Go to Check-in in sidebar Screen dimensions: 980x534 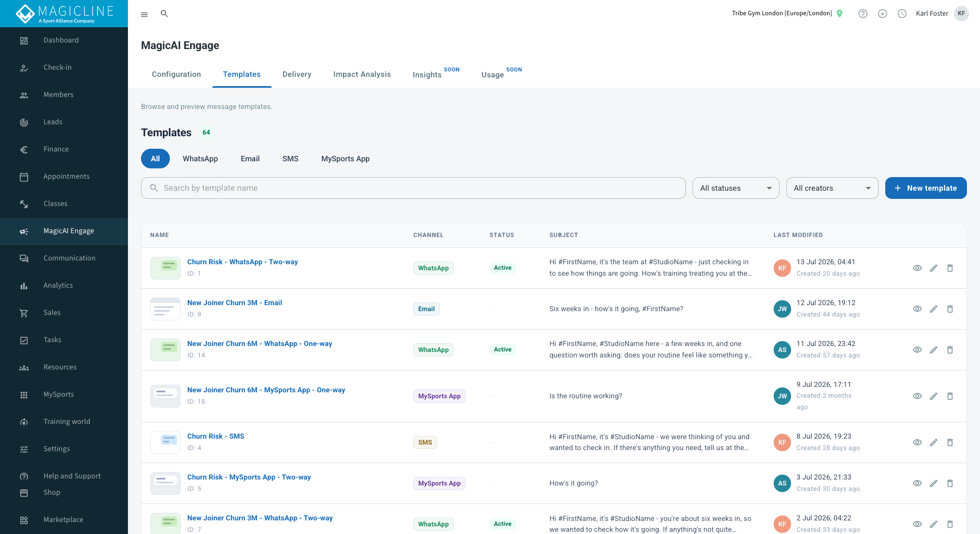pos(64,68)
